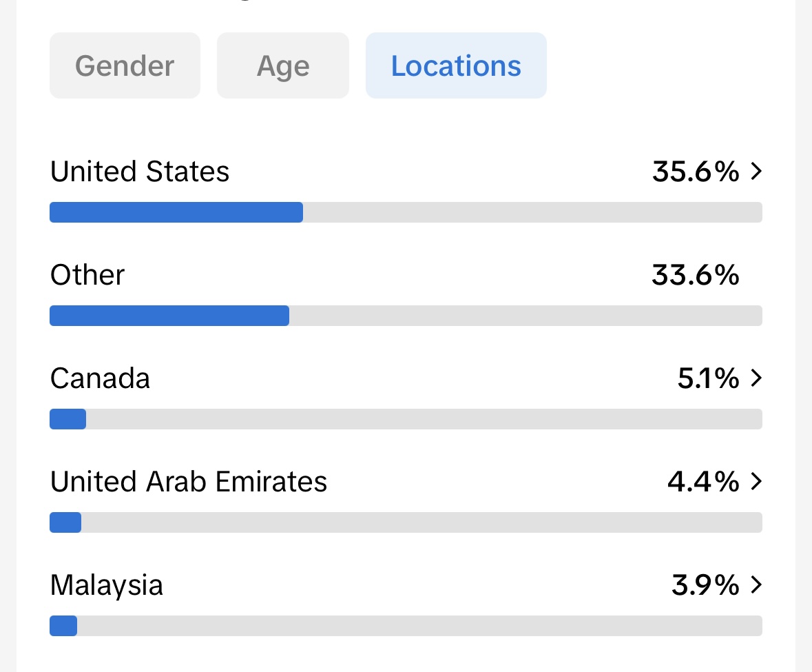Viewport: 812px width, 672px height.
Task: Select the Locations tab
Action: [456, 65]
